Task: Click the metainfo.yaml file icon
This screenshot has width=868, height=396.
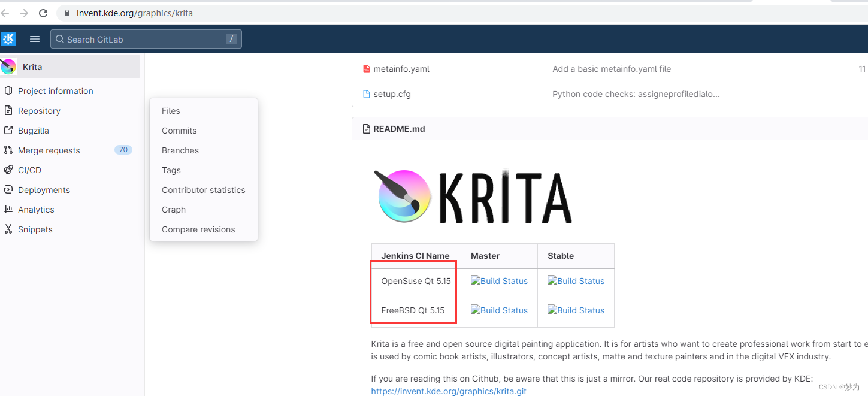Action: coord(367,69)
